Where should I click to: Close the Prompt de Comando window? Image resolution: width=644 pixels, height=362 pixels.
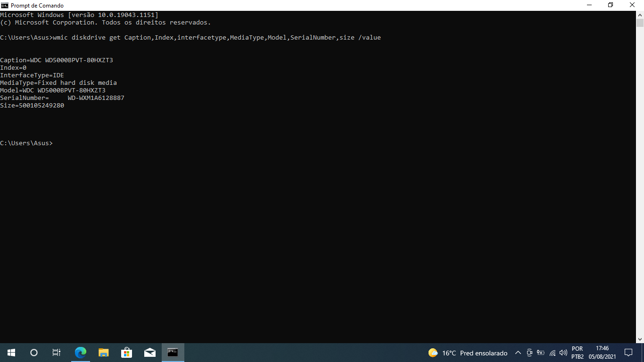coord(633,5)
